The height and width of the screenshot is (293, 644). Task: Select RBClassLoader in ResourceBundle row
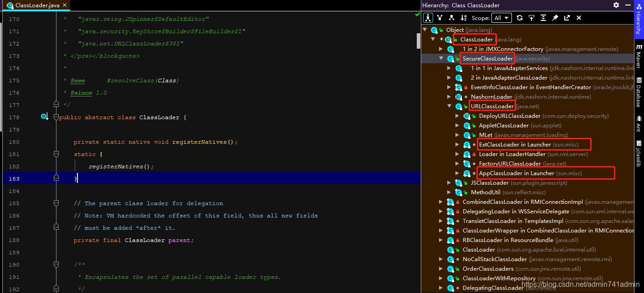click(528, 240)
